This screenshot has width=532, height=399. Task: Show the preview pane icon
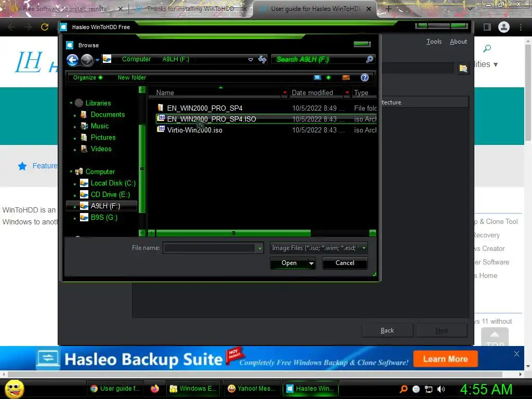(x=346, y=77)
